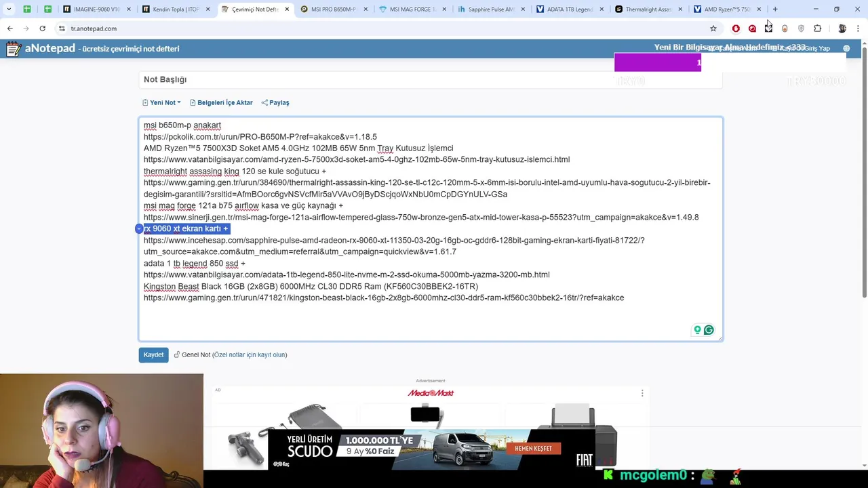The width and height of the screenshot is (868, 488).
Task: Go back to the previous page
Action: tap(9, 28)
